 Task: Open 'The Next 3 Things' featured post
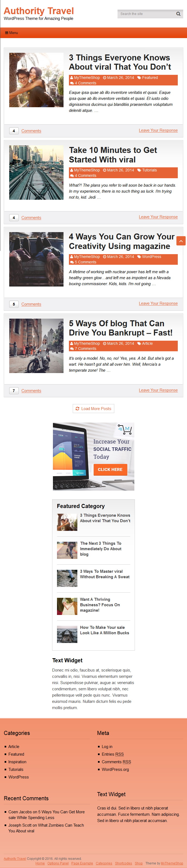tap(101, 549)
